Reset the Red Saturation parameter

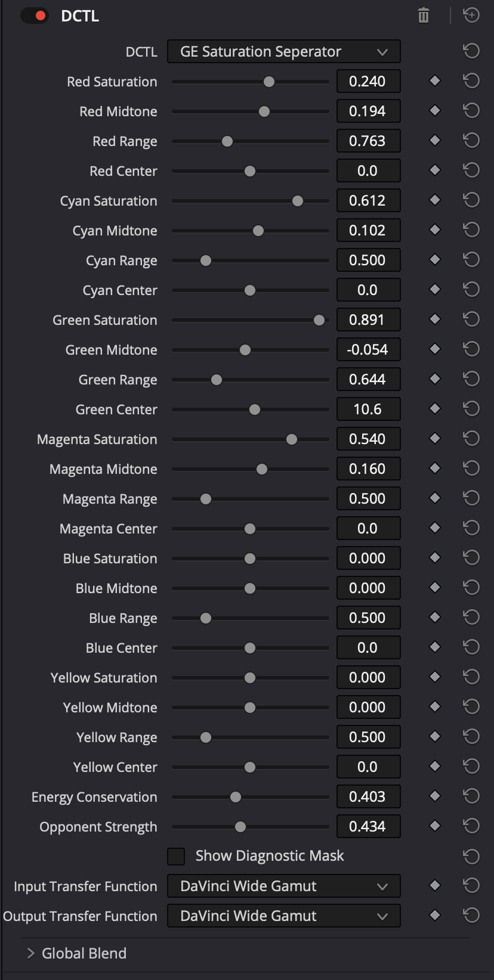click(471, 81)
